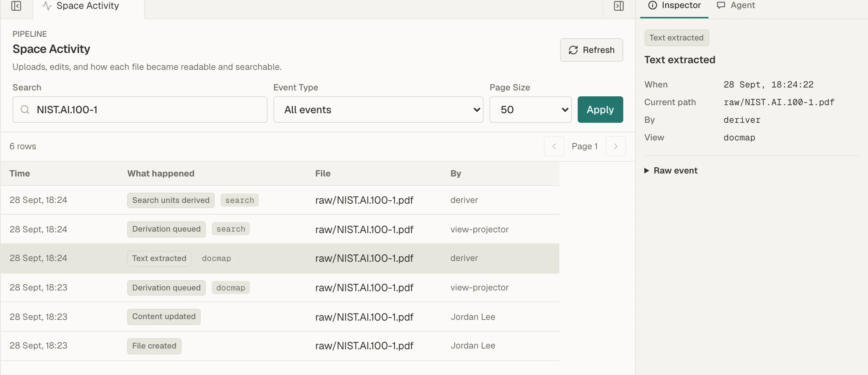The height and width of the screenshot is (375, 868).
Task: Click the current path value in Inspector
Action: point(779,102)
